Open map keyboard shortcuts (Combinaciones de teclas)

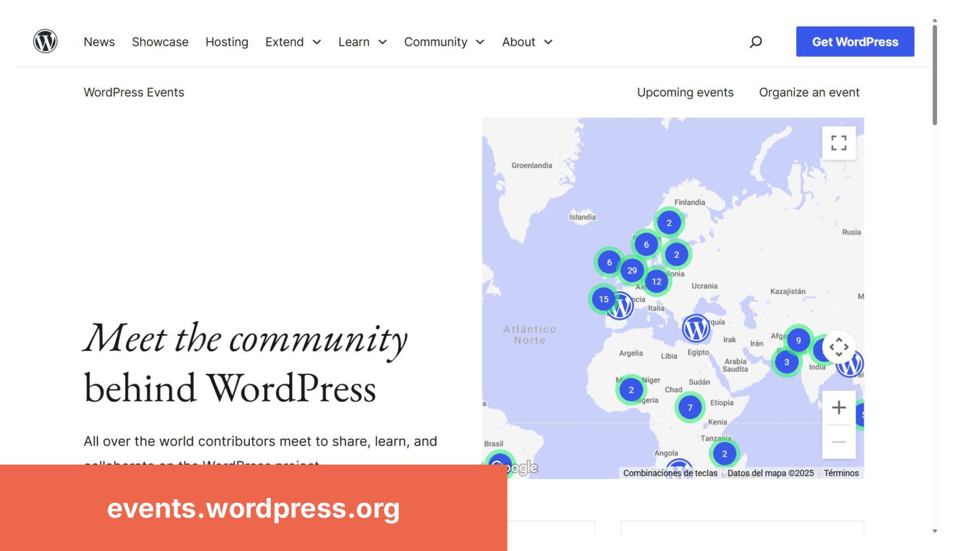point(670,473)
